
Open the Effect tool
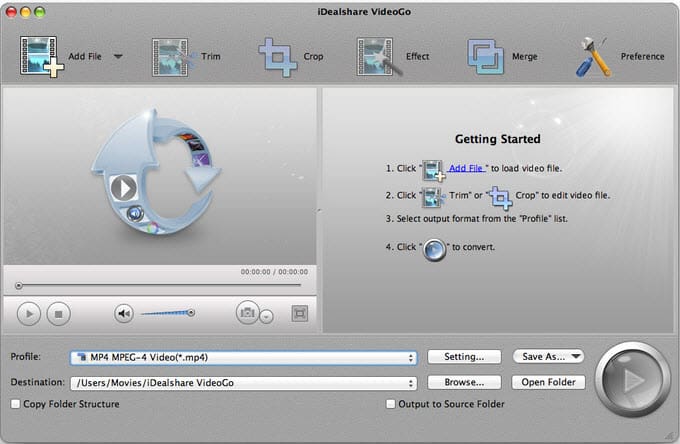392,57
